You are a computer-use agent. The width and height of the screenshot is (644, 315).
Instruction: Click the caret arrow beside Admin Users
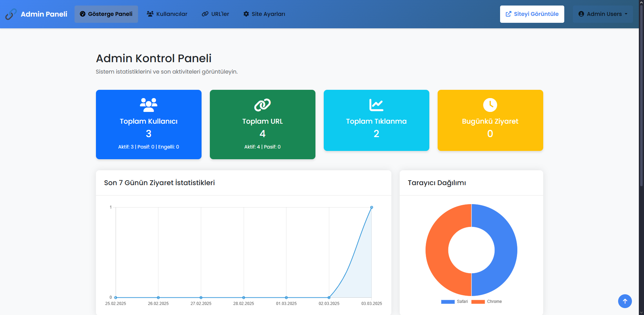626,14
